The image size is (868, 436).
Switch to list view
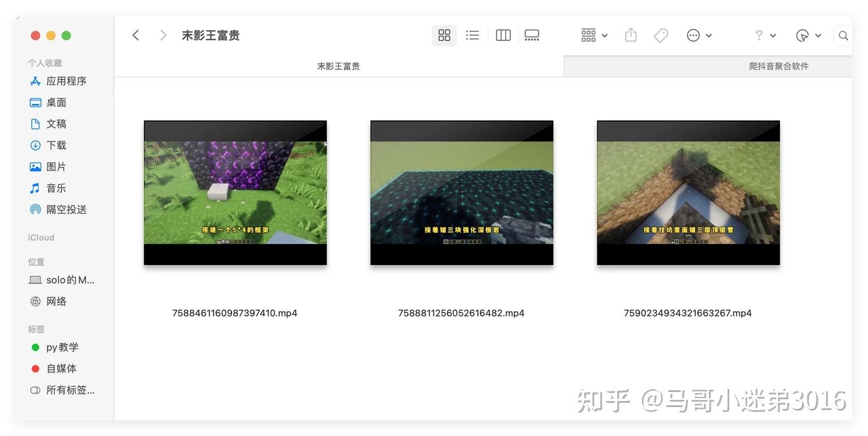[x=473, y=36]
